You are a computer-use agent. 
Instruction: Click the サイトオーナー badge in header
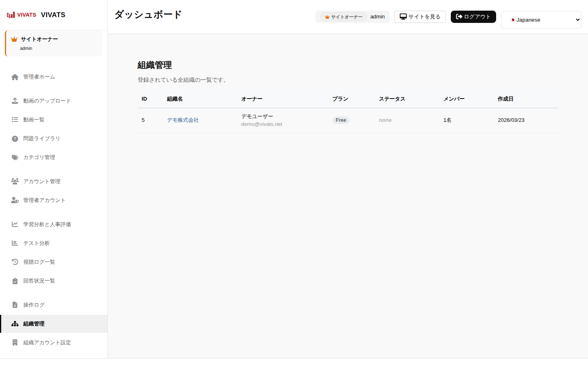pyautogui.click(x=343, y=17)
